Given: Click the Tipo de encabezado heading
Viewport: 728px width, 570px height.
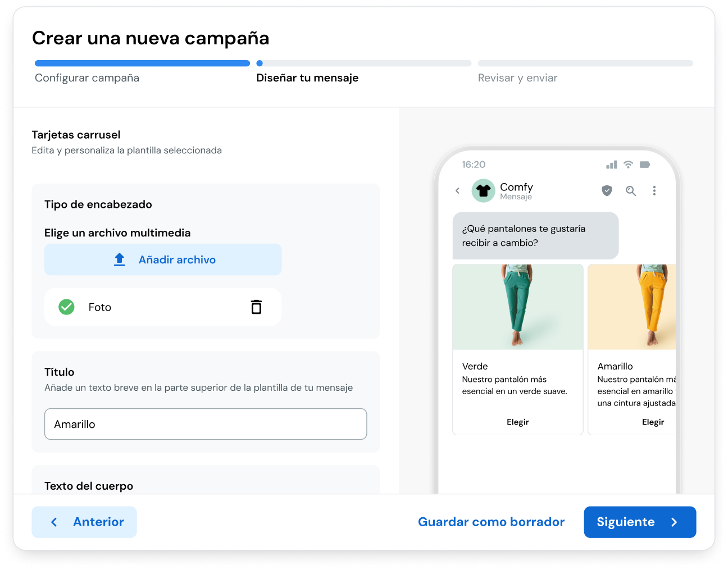Looking at the screenshot, I should [98, 204].
